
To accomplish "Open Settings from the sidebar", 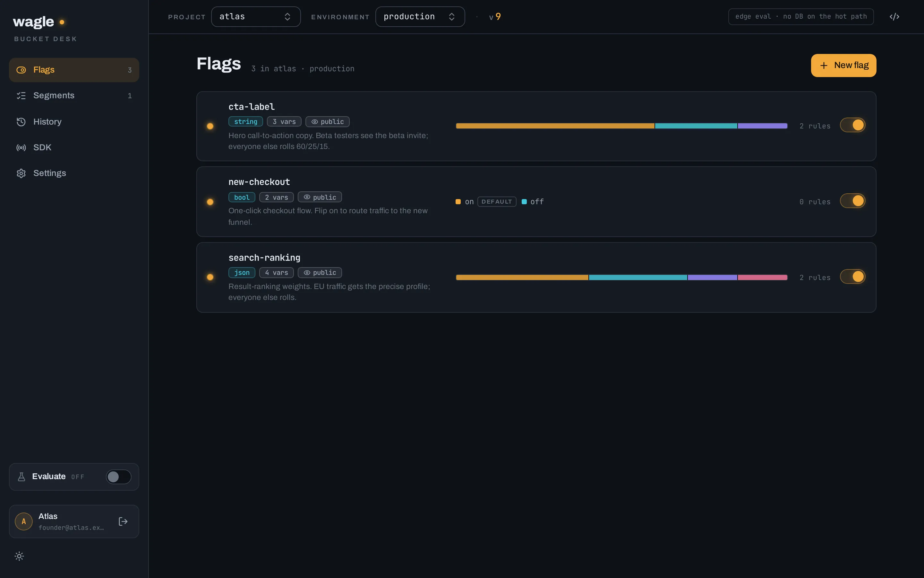I will [74, 173].
